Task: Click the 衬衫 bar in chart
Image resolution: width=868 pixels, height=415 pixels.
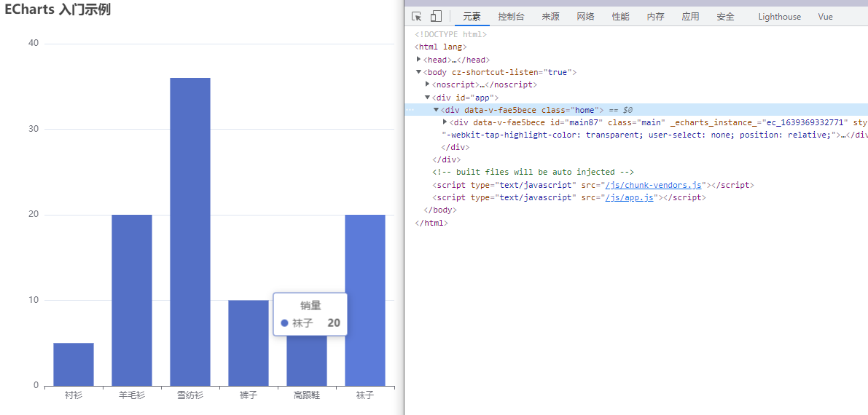Action: [x=74, y=364]
